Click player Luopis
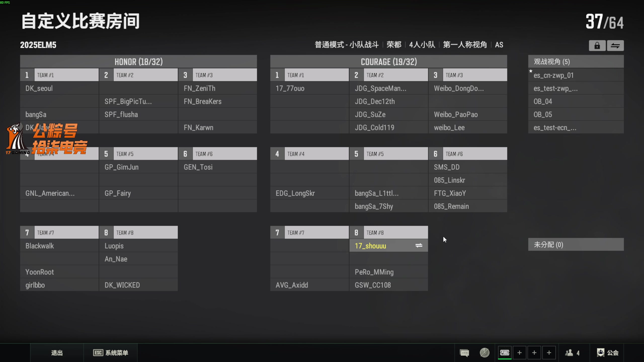Screen dimensions: 644x362 coord(139,246)
